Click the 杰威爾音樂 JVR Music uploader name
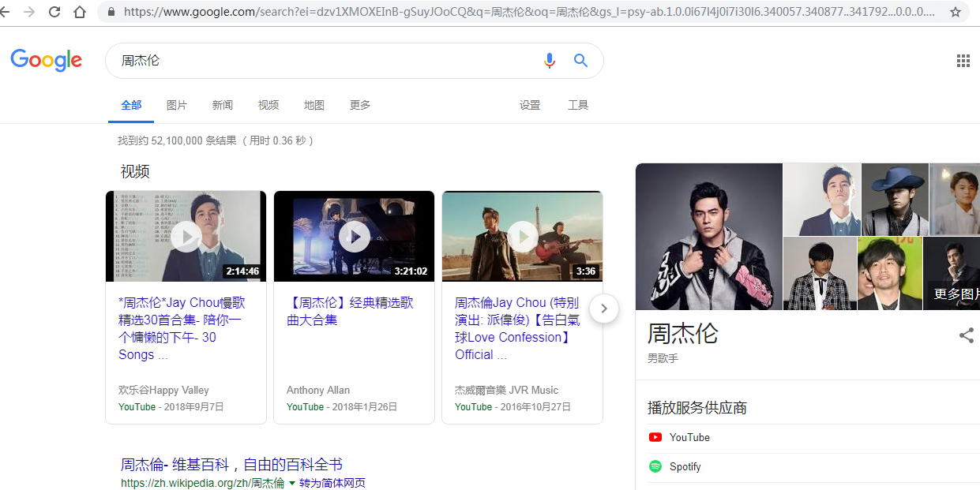 [x=506, y=390]
